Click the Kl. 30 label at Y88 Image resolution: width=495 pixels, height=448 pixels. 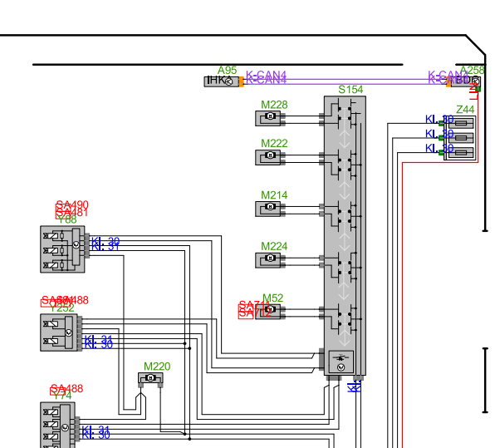point(105,242)
